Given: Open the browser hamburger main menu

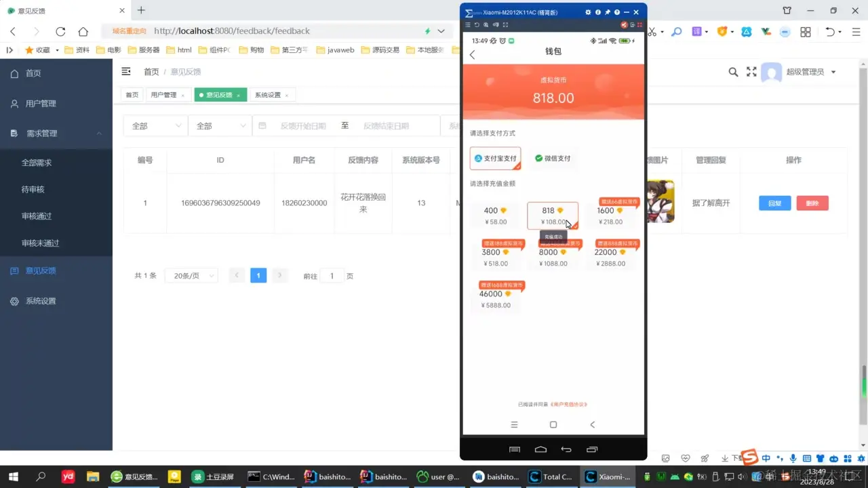Looking at the screenshot, I should (856, 31).
